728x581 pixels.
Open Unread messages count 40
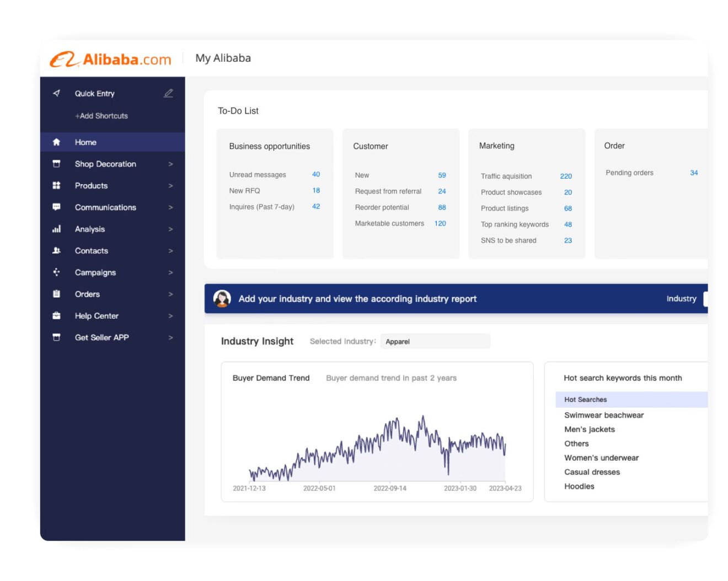point(316,174)
